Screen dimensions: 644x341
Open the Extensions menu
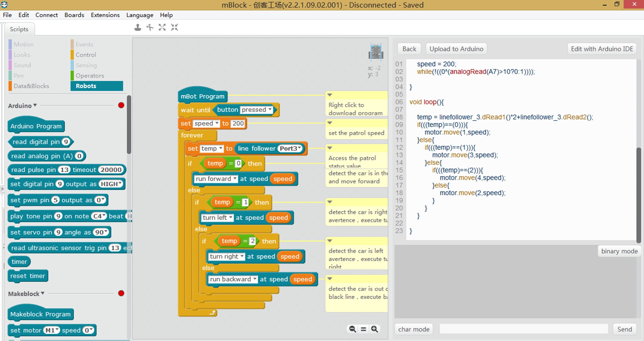tap(105, 15)
